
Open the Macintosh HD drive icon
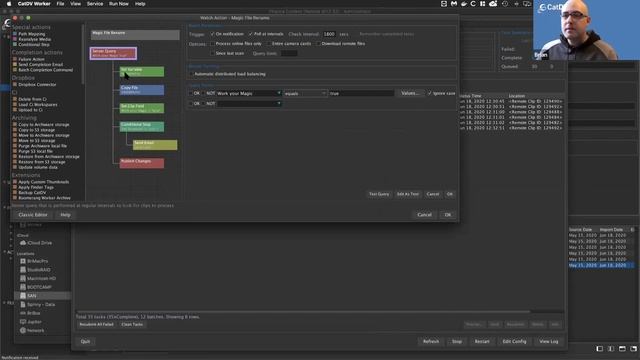pos(23,278)
